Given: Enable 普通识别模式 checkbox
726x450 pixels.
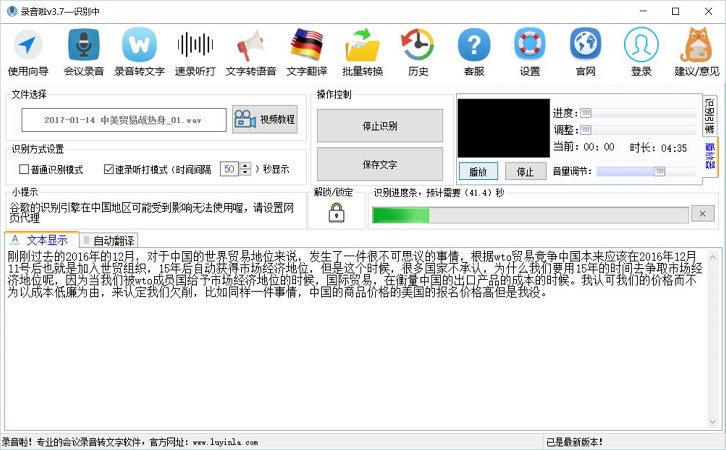Looking at the screenshot, I should (25, 170).
